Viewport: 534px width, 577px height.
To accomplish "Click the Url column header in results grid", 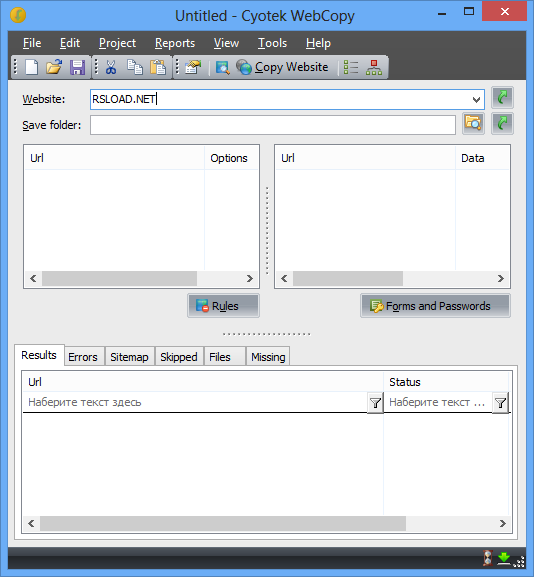I will point(203,382).
